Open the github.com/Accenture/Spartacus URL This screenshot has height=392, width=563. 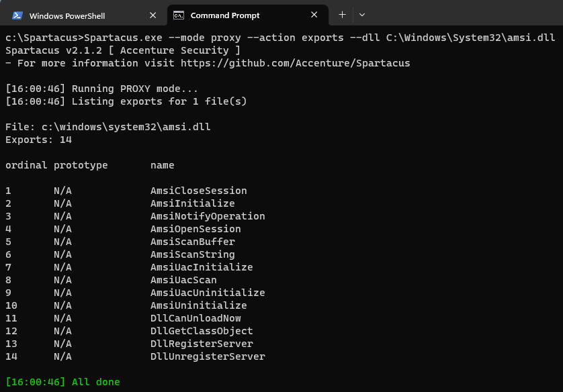[295, 63]
